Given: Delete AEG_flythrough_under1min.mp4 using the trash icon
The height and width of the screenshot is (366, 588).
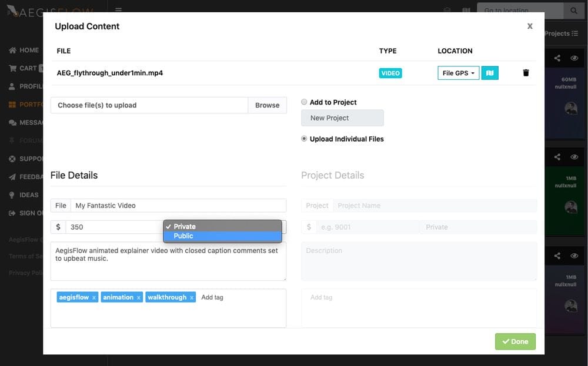Looking at the screenshot, I should (526, 72).
